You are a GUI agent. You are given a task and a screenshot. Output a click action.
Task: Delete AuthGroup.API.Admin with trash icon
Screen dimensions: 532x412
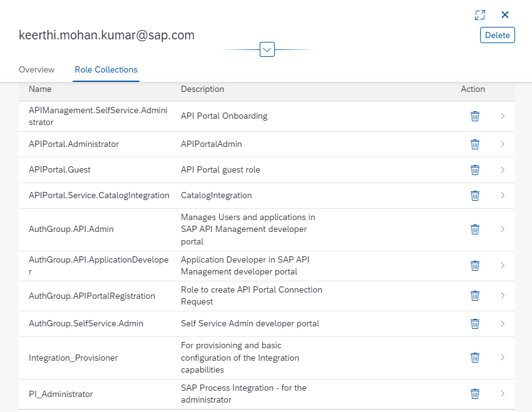475,229
